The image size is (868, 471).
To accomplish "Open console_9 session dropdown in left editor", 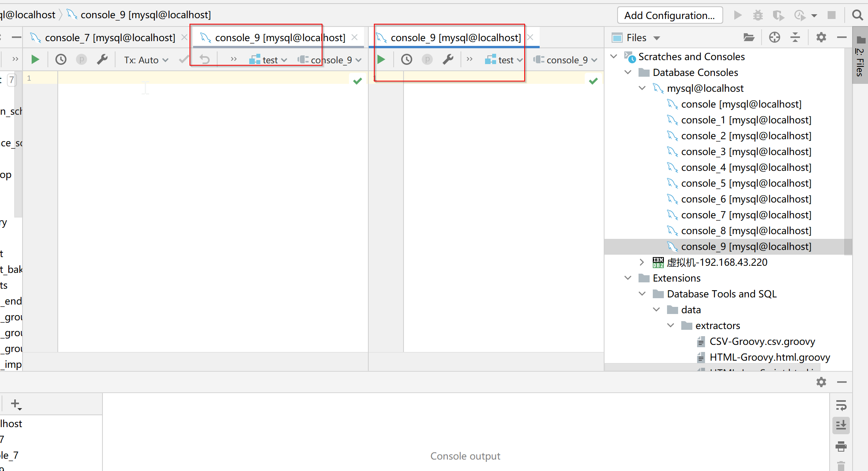I will click(x=330, y=60).
